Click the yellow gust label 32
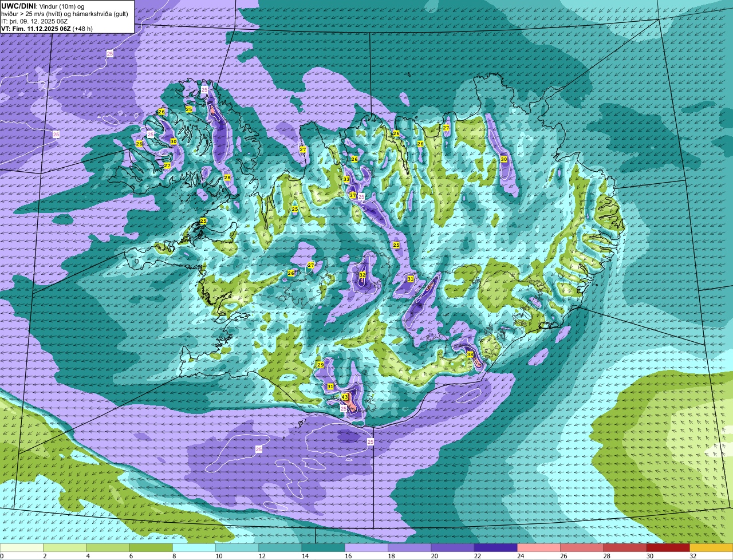 coord(362,275)
